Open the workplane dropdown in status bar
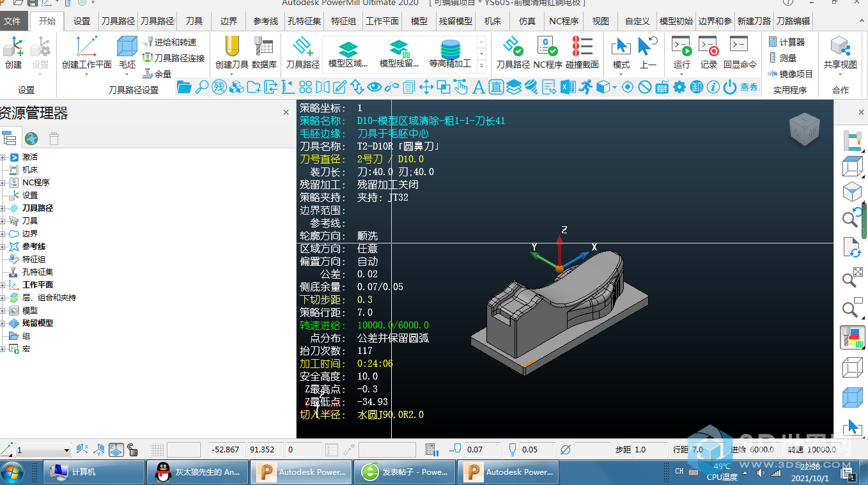 pyautogui.click(x=66, y=450)
